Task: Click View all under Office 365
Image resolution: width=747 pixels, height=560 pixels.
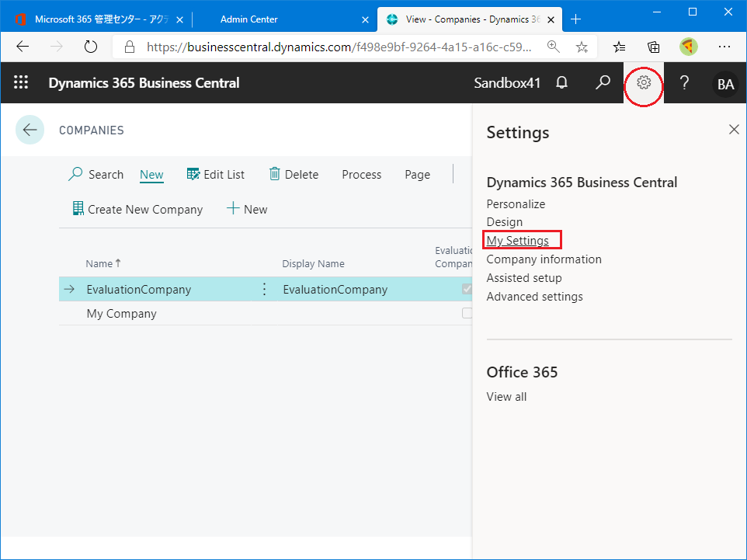Action: pyautogui.click(x=506, y=397)
